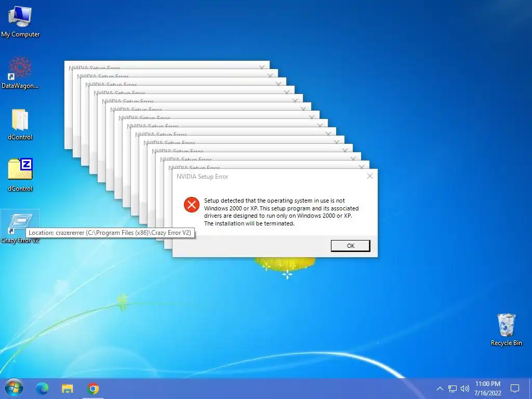Image resolution: width=532 pixels, height=399 pixels.
Task: Switch to Google Chrome on the taskbar
Action: click(92, 389)
